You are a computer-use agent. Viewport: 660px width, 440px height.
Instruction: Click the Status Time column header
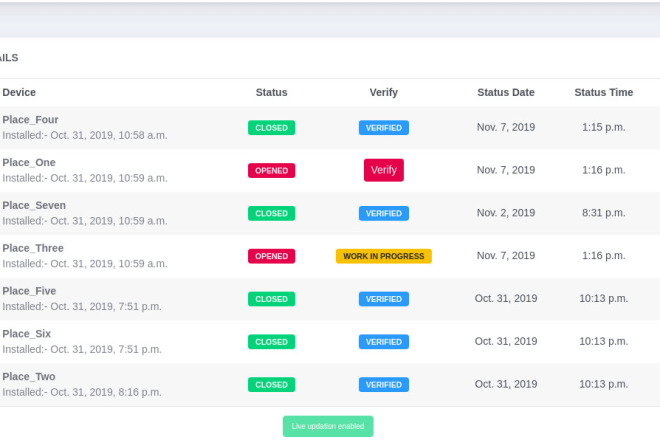(x=604, y=92)
